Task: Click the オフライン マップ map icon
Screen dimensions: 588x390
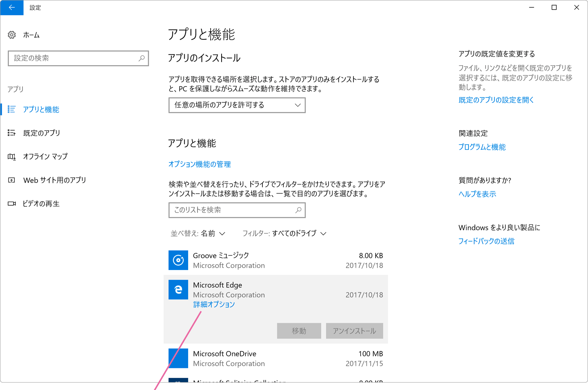Action: (12, 157)
